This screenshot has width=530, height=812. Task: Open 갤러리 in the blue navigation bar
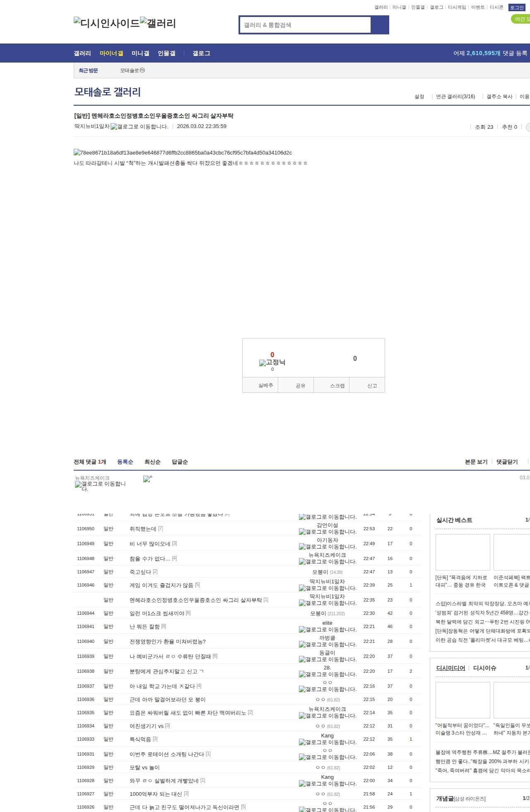tap(82, 53)
